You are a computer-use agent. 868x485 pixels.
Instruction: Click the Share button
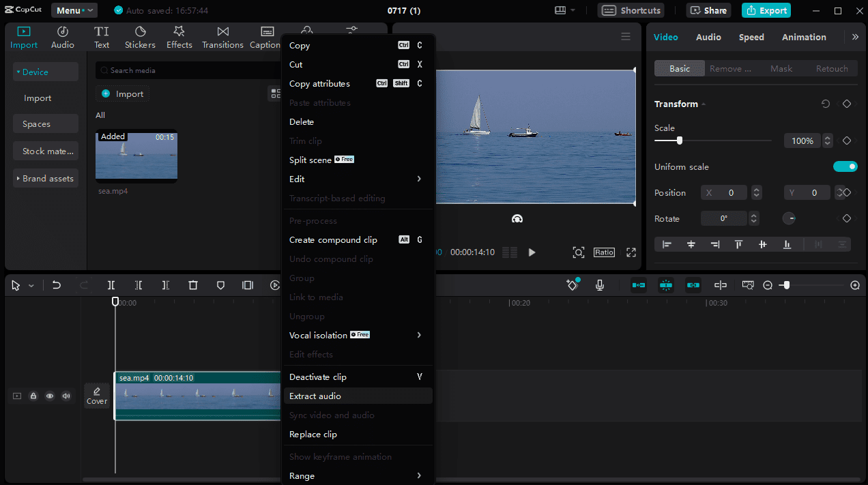tap(708, 10)
